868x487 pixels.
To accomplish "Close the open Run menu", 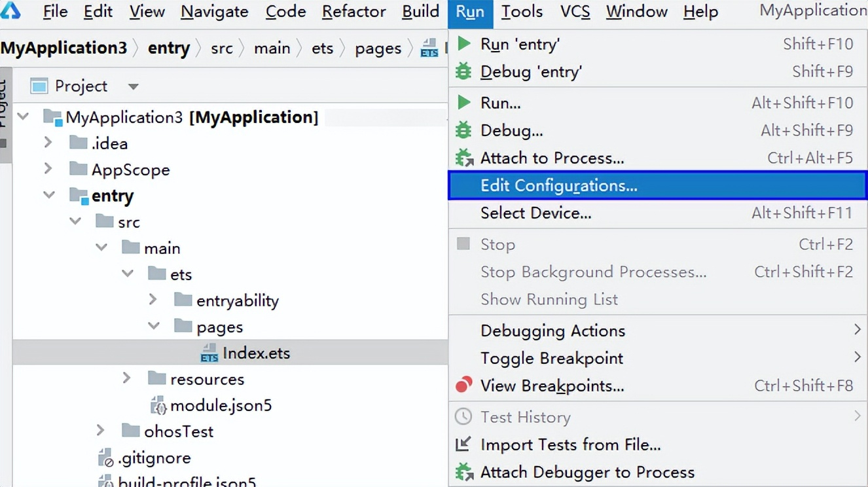I will click(x=470, y=12).
